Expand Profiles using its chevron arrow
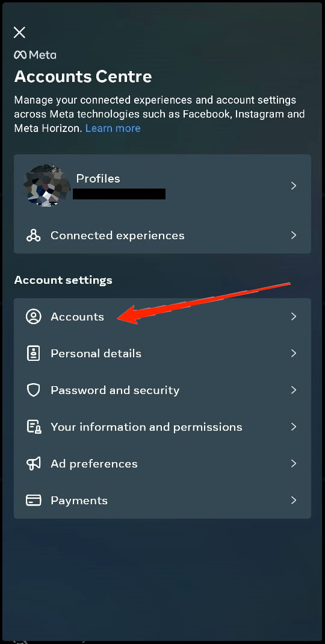325x644 pixels. point(294,186)
